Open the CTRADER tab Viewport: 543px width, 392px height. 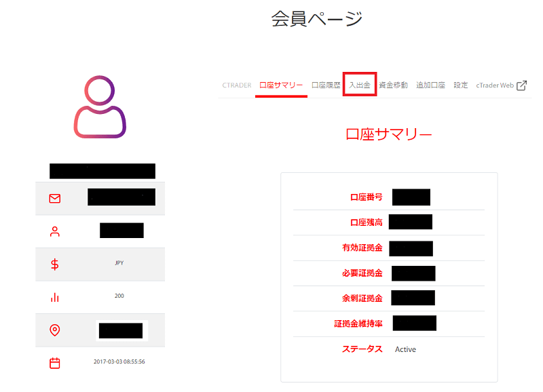tap(236, 85)
